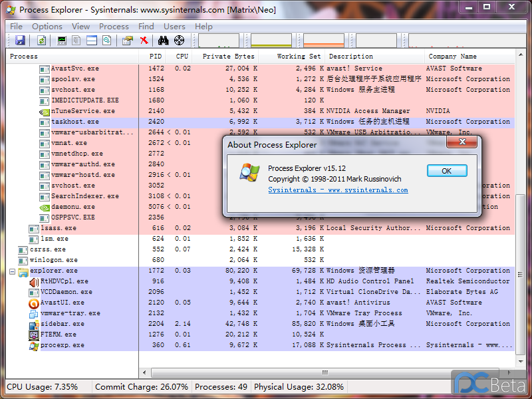Image resolution: width=532 pixels, height=399 pixels.
Task: Click the nTuneService.exe NVIDIA icon
Action: click(44, 112)
